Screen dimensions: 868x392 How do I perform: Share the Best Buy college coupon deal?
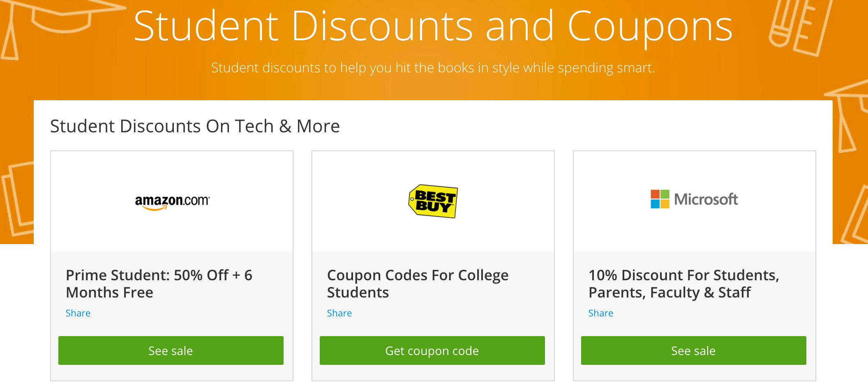point(339,313)
